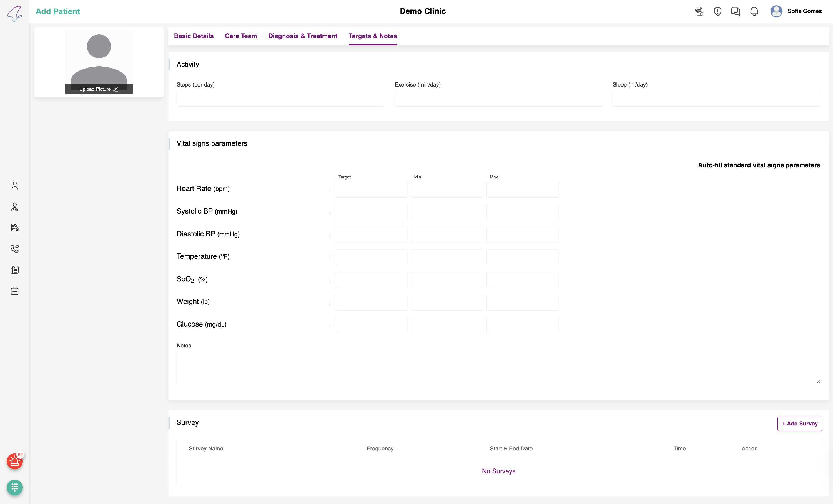
Task: Select the Care Team tab
Action: (241, 36)
